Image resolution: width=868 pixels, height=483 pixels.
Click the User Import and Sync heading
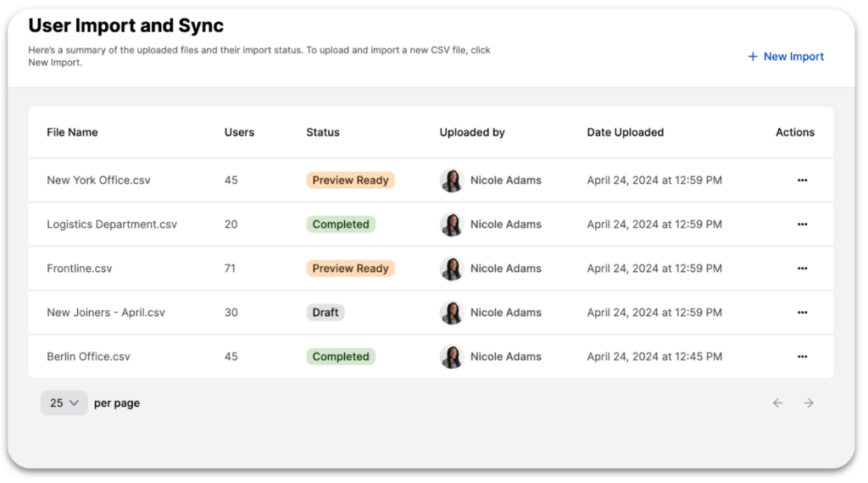pos(126,25)
